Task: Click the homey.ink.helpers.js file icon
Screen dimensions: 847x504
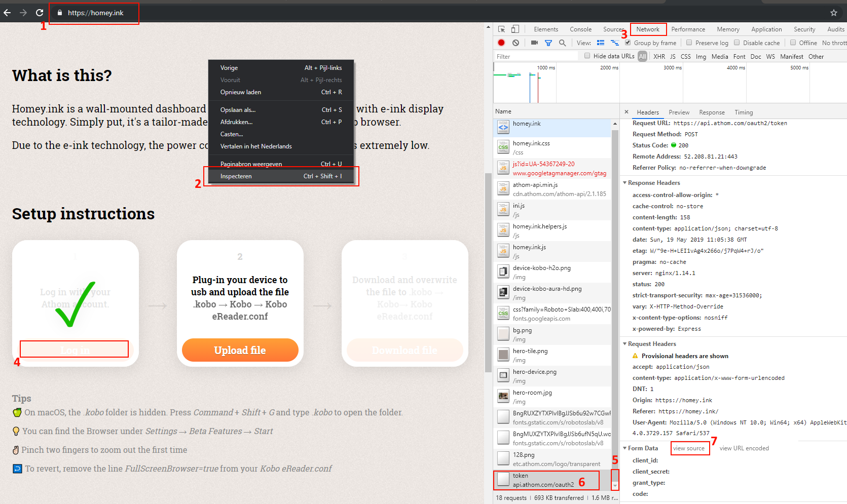Action: pos(503,230)
